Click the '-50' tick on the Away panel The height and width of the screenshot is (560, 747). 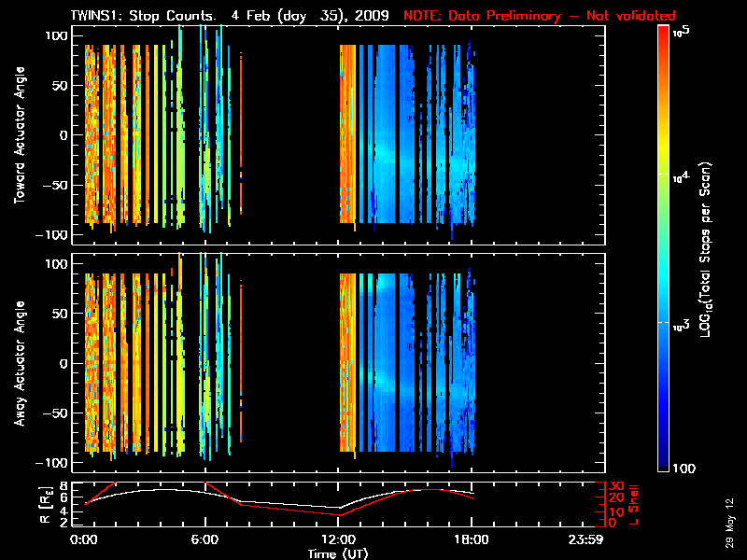(56, 413)
